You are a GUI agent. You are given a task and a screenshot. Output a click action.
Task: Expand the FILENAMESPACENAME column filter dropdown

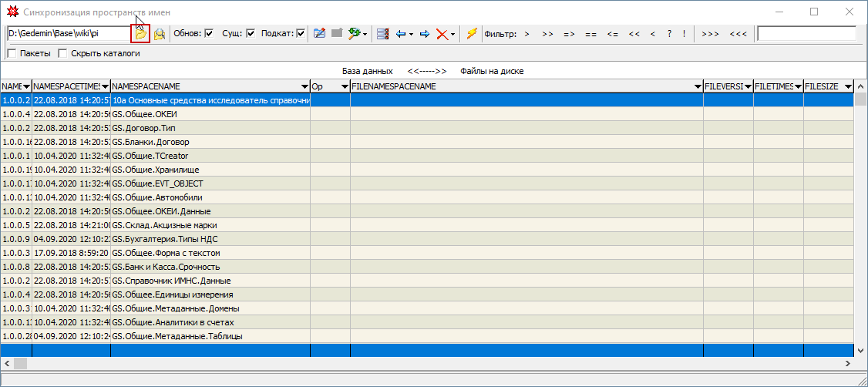point(697,87)
